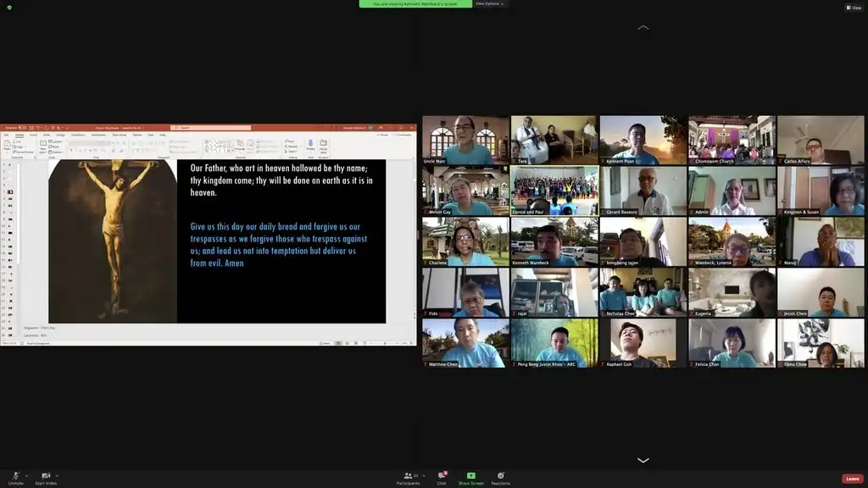The height and width of the screenshot is (488, 868).
Task: Select Uncle Marc's video tile
Action: coord(465,140)
